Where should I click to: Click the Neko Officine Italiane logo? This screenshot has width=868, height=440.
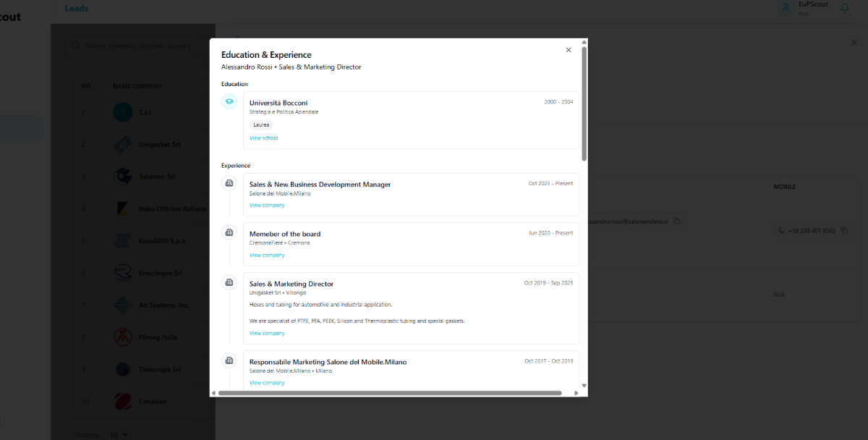(x=123, y=208)
